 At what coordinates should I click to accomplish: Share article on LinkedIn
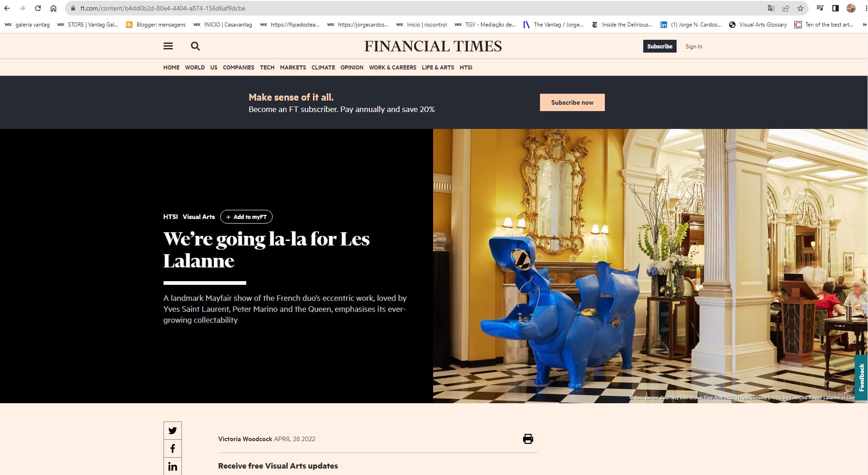tap(173, 466)
